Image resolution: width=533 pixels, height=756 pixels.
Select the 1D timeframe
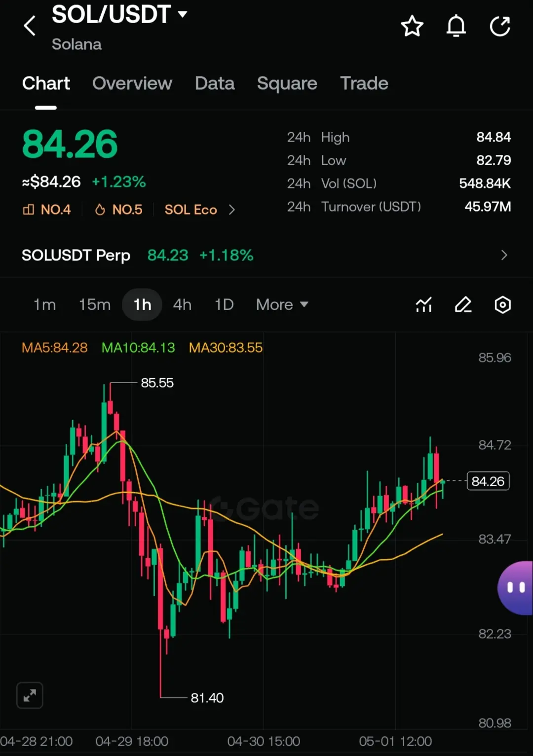tap(224, 305)
